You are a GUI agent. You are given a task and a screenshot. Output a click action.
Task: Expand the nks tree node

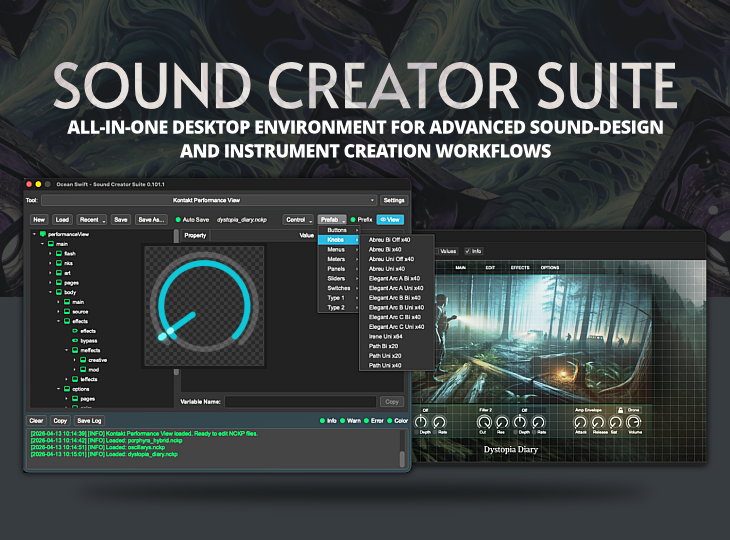(50, 263)
